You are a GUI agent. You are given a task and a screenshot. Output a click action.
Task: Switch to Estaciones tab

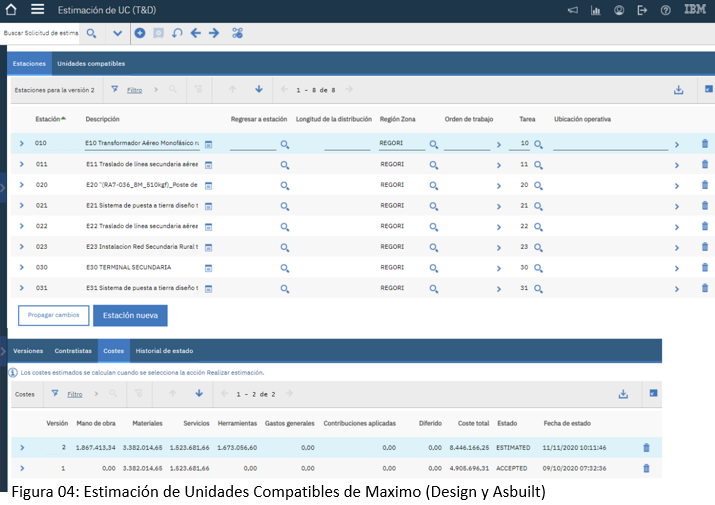tap(29, 63)
